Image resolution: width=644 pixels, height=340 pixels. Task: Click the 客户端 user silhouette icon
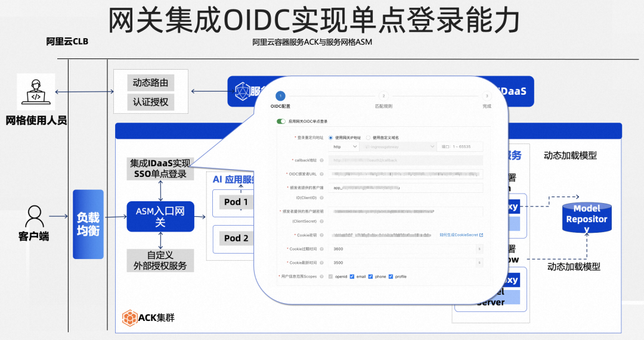(35, 216)
